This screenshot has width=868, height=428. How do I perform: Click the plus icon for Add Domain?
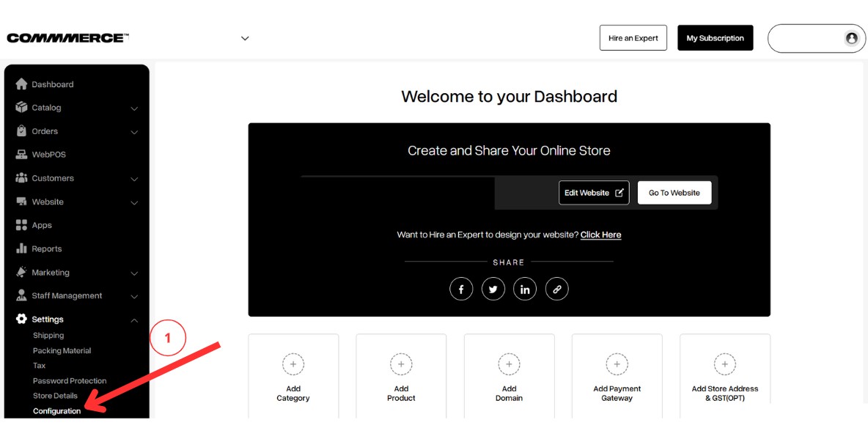click(509, 364)
